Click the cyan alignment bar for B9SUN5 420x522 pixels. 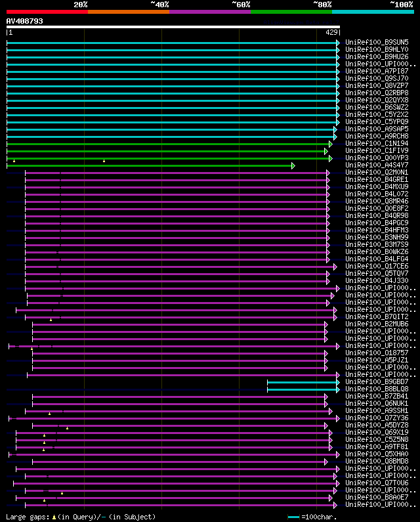tap(173, 43)
